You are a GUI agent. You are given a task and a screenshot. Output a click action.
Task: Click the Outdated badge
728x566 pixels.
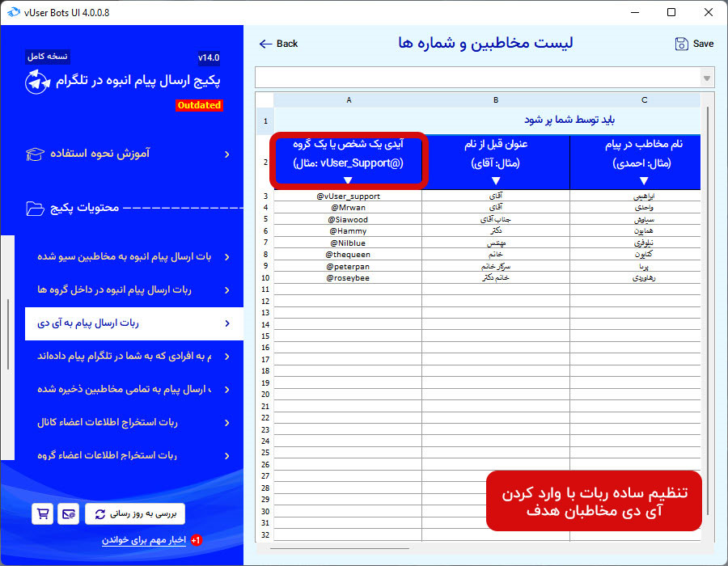point(199,105)
